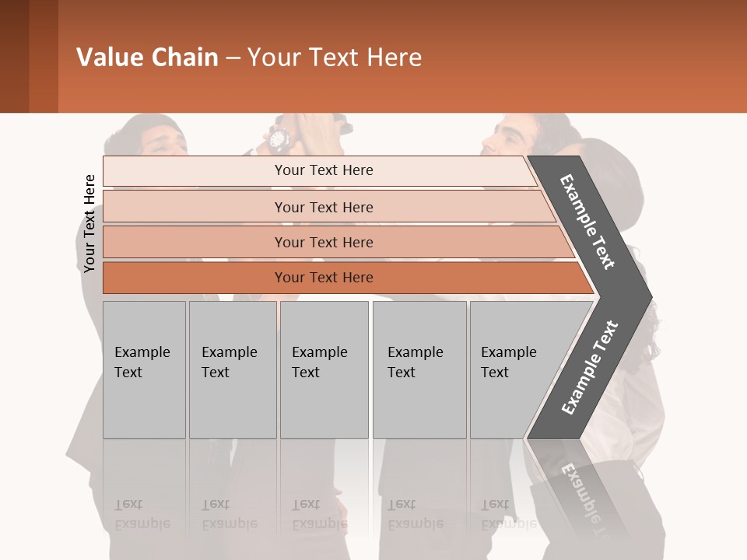Viewport: 747px width, 560px height.
Task: Select "Your Text Here" in the slide title
Action: click(x=335, y=58)
